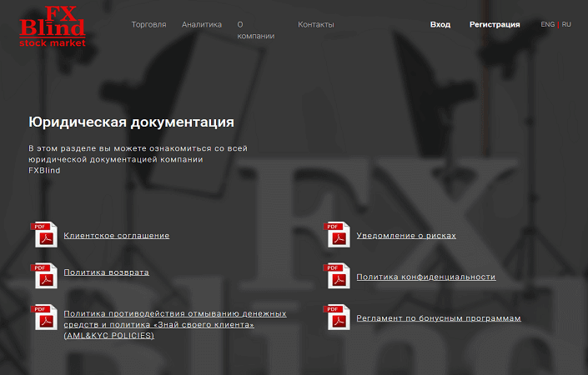Open the Политика возврата document link
The width and height of the screenshot is (588, 375).
106,272
